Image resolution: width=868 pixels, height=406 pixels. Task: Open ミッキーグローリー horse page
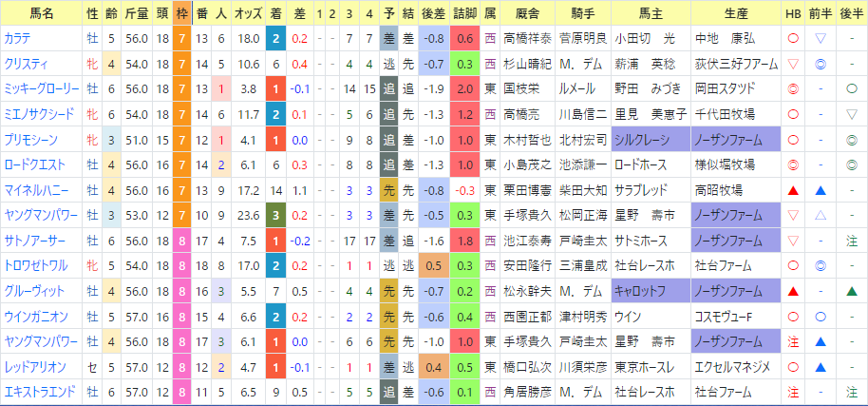[x=42, y=89]
